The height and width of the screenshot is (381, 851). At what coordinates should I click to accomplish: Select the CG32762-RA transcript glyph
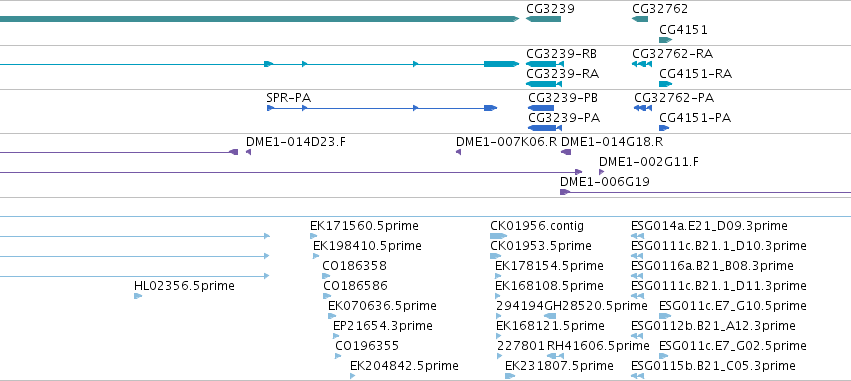tap(642, 64)
